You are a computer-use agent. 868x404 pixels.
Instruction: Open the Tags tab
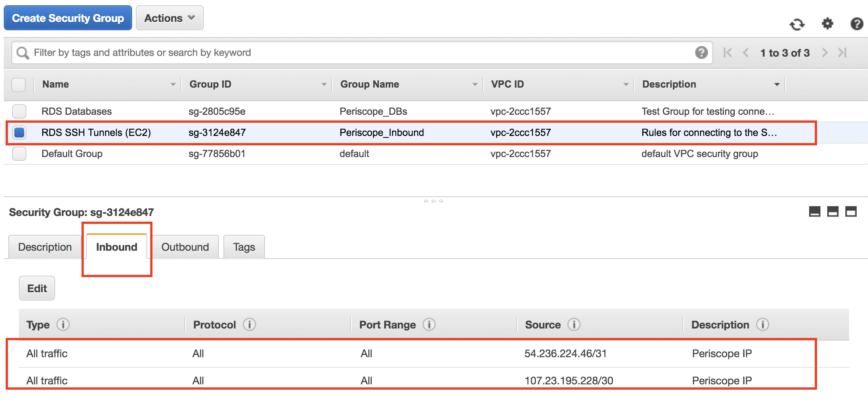[x=244, y=247]
